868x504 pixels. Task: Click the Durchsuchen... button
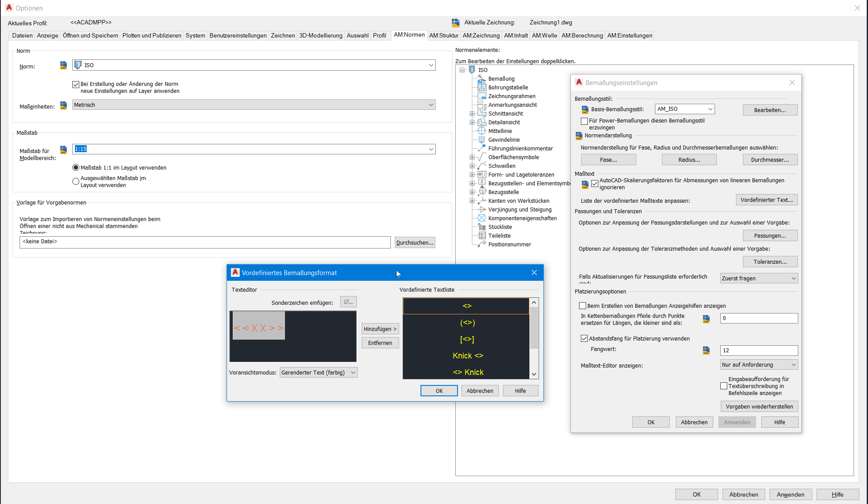click(415, 242)
